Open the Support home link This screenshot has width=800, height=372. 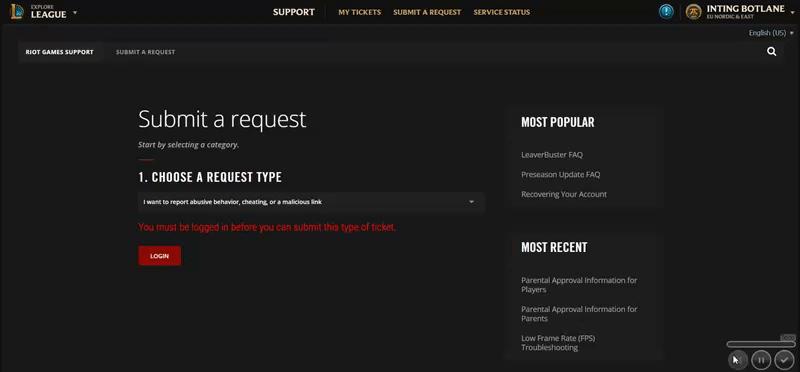(x=293, y=12)
